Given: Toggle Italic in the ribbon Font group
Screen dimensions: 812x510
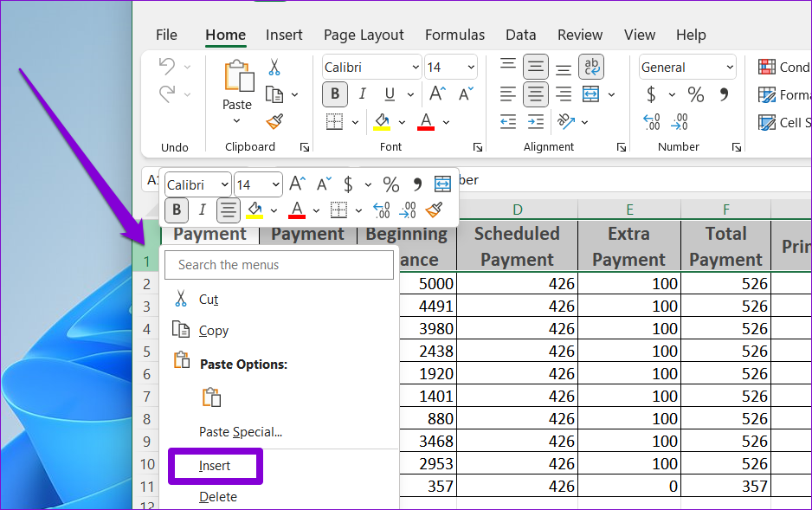Looking at the screenshot, I should [362, 94].
